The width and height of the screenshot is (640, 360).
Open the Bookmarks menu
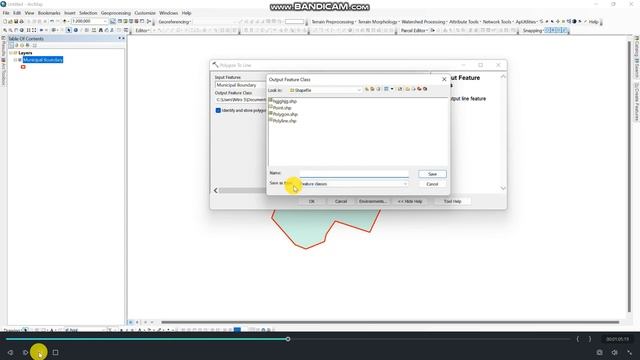pos(49,13)
